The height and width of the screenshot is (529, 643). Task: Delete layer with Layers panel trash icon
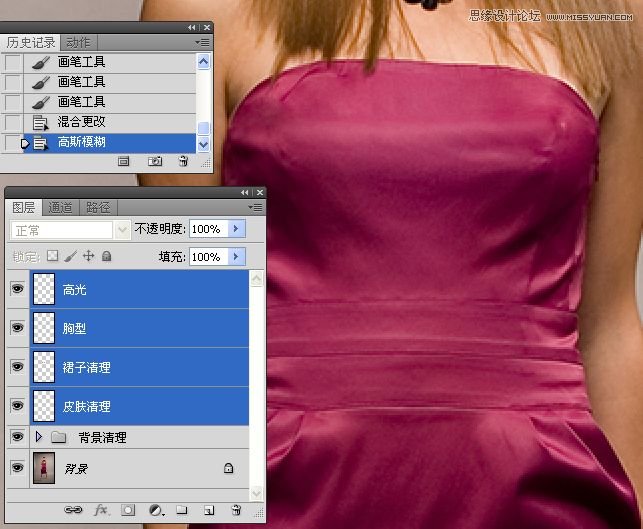[x=236, y=510]
